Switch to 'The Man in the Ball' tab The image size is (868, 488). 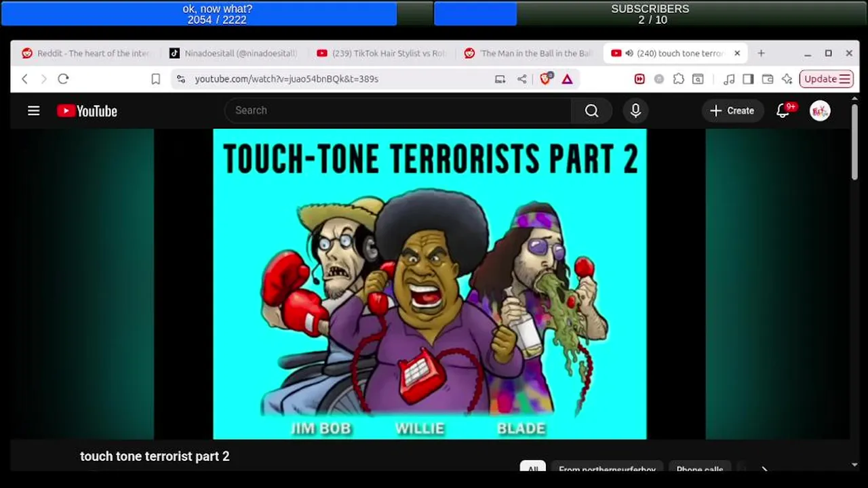tap(528, 54)
